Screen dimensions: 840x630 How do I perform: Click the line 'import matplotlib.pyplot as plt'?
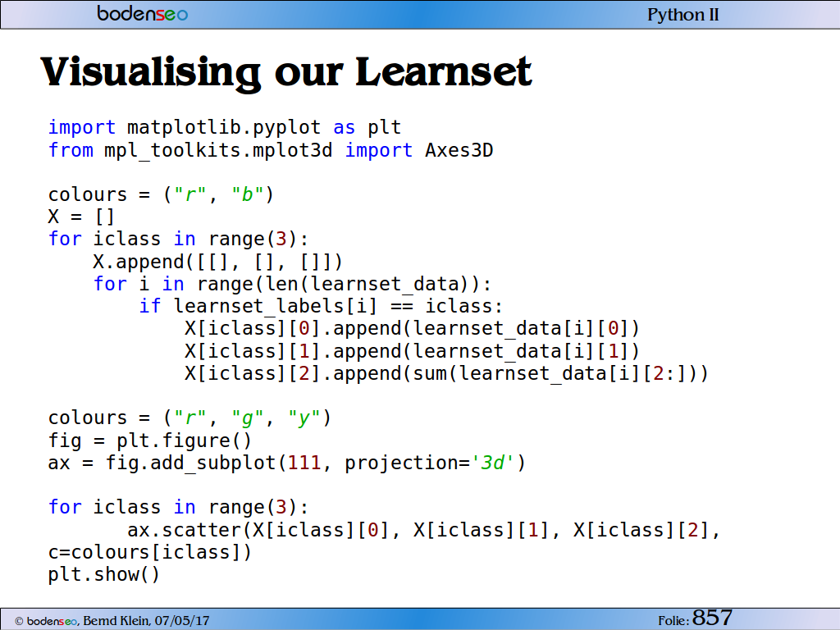[225, 127]
